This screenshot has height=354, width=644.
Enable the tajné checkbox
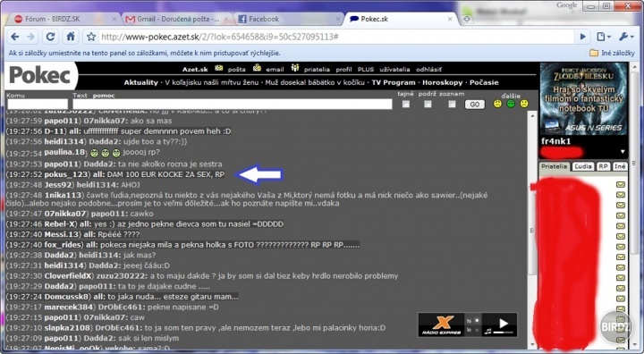point(406,104)
